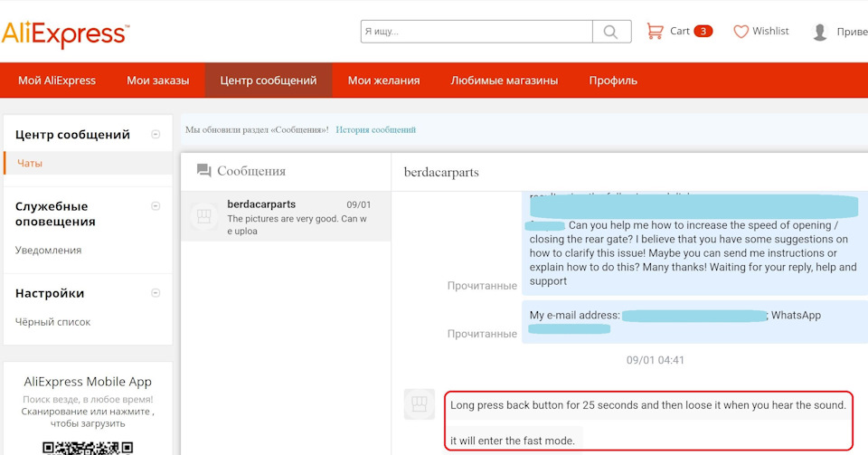
Task: Click the Wishlist text link
Action: click(770, 31)
